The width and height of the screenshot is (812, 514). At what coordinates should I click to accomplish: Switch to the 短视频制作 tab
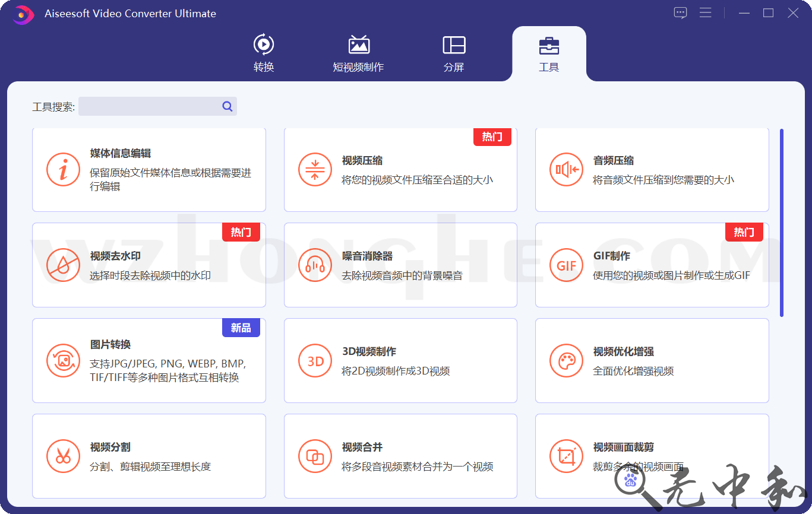[x=359, y=52]
